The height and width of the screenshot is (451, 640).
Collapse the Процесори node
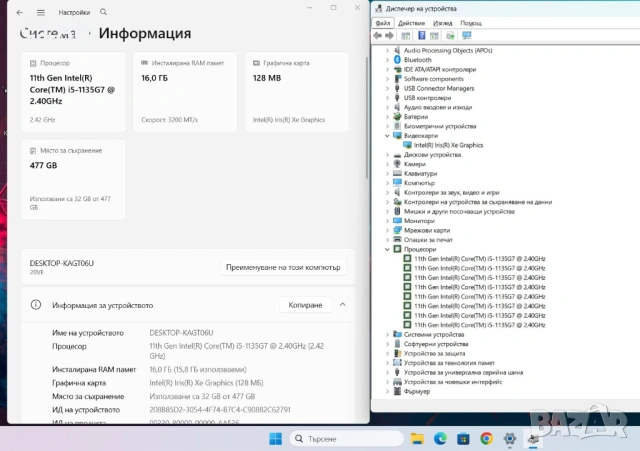tap(387, 249)
